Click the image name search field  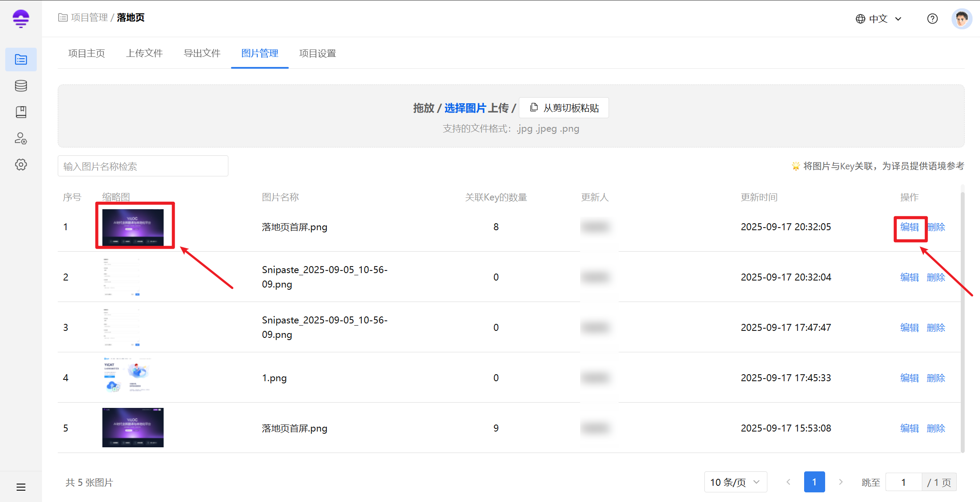tap(143, 166)
